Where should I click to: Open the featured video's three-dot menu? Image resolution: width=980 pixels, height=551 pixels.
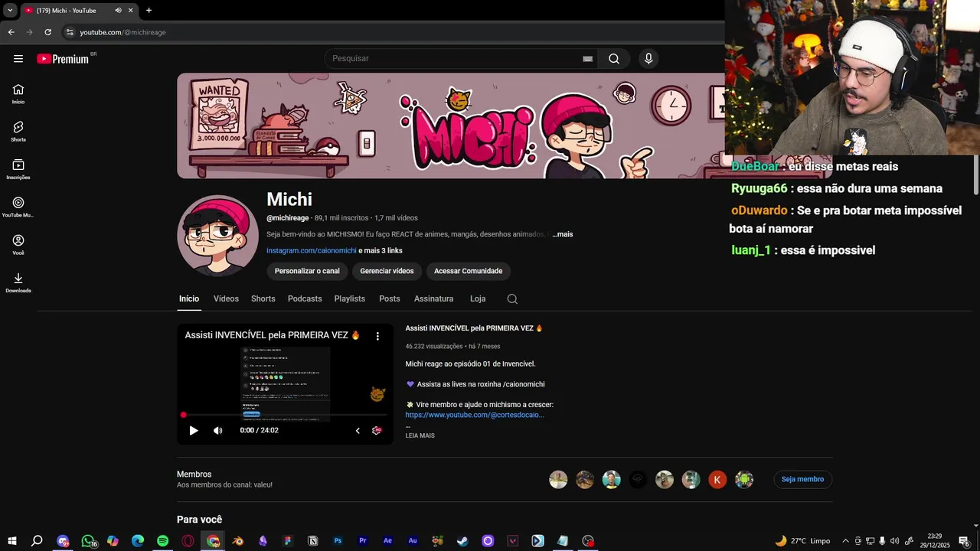click(x=377, y=336)
